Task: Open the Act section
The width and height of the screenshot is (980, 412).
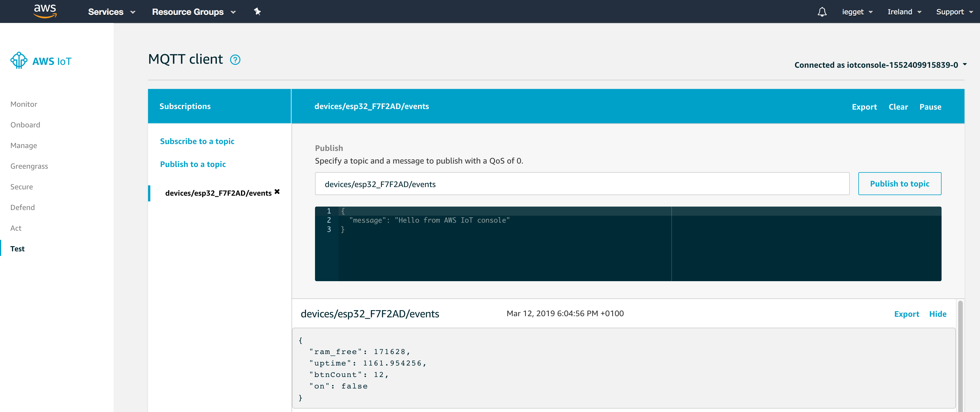Action: 15,228
